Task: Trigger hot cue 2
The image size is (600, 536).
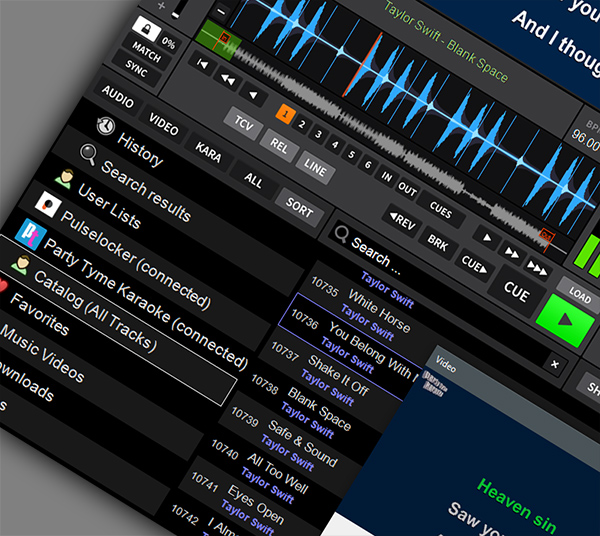Action: 302,124
